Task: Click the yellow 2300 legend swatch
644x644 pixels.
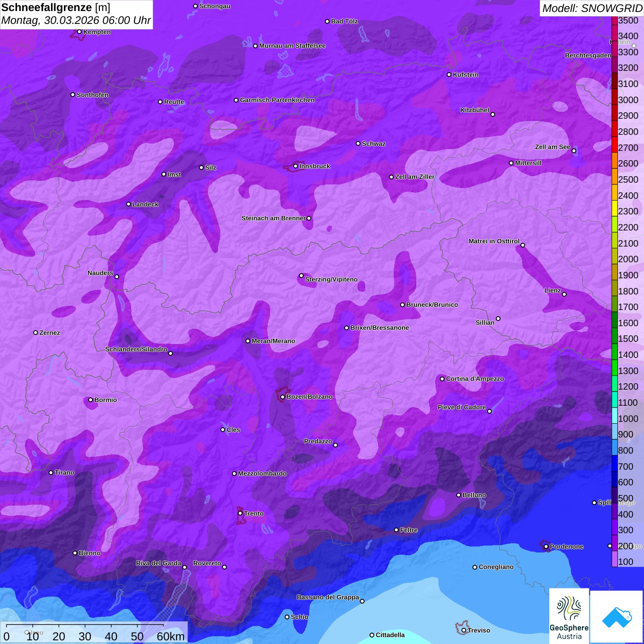Action: point(615,208)
